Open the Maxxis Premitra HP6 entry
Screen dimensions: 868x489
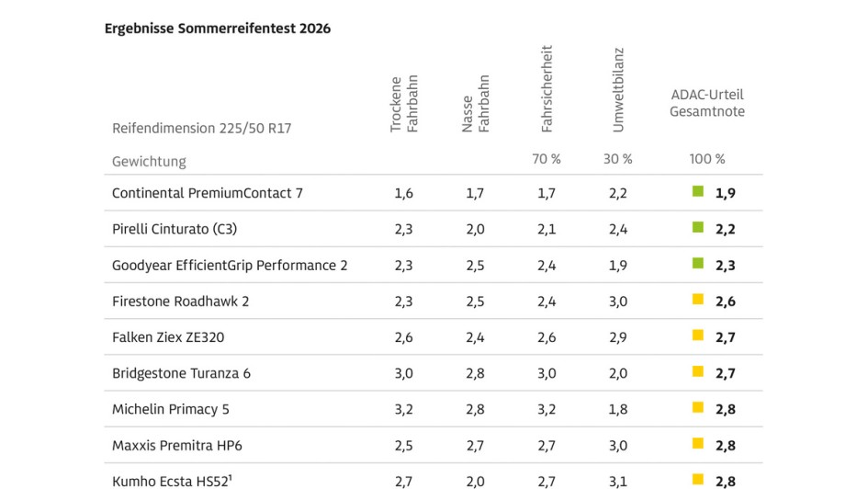pyautogui.click(x=176, y=445)
